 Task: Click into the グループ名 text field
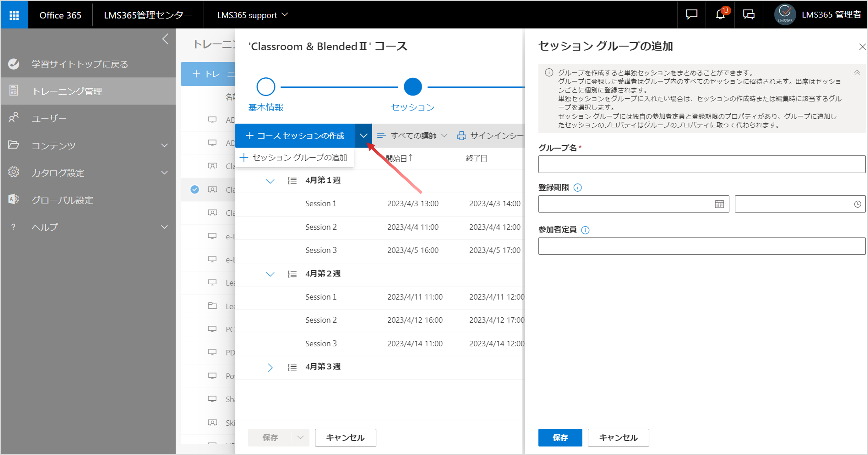tap(702, 164)
